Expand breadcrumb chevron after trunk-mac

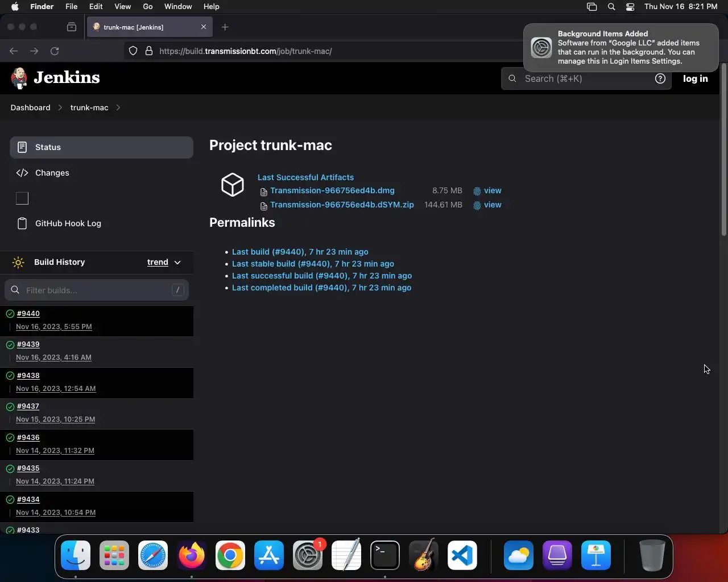coord(118,107)
